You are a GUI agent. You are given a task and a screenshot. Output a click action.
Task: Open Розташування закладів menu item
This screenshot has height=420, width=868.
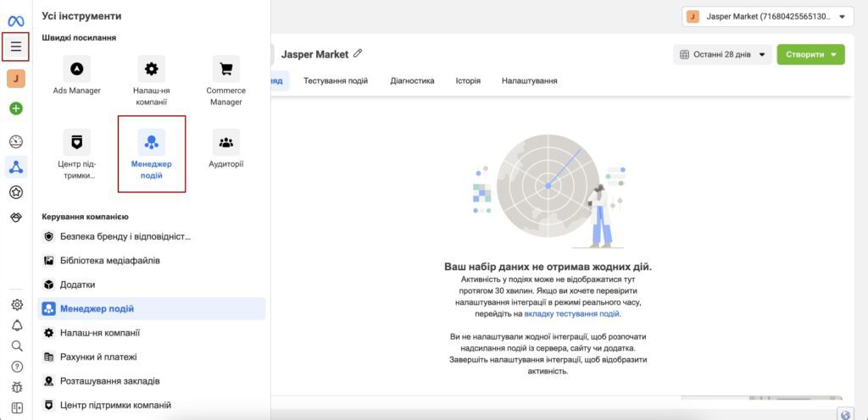click(152, 381)
